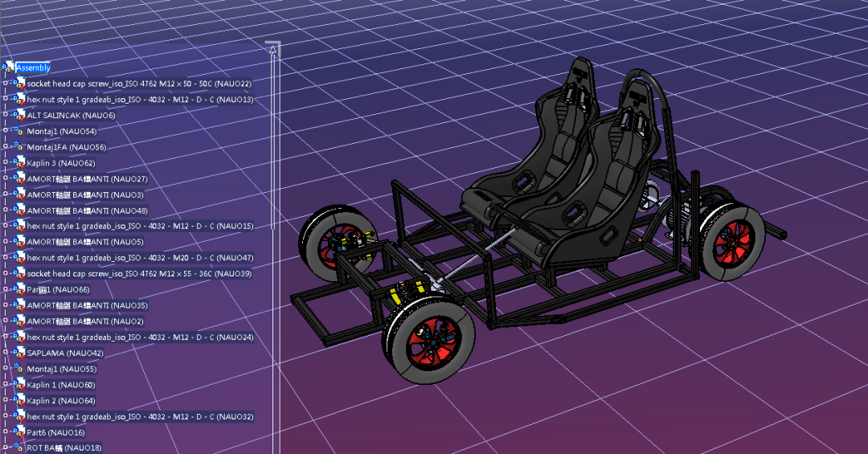The width and height of the screenshot is (868, 454).
Task: Click the part icon of hex nut NAUO15
Action: tap(18, 225)
